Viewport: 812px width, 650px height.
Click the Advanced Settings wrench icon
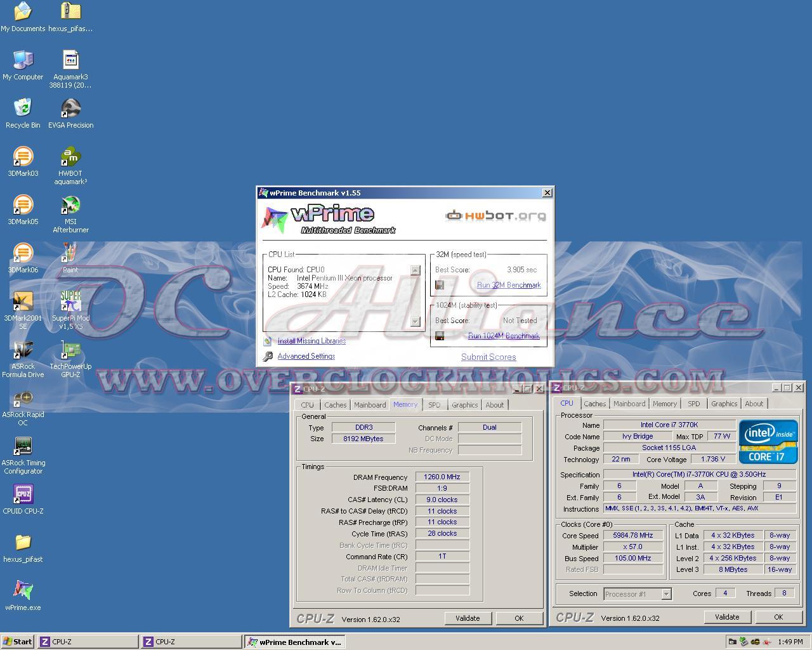[268, 357]
